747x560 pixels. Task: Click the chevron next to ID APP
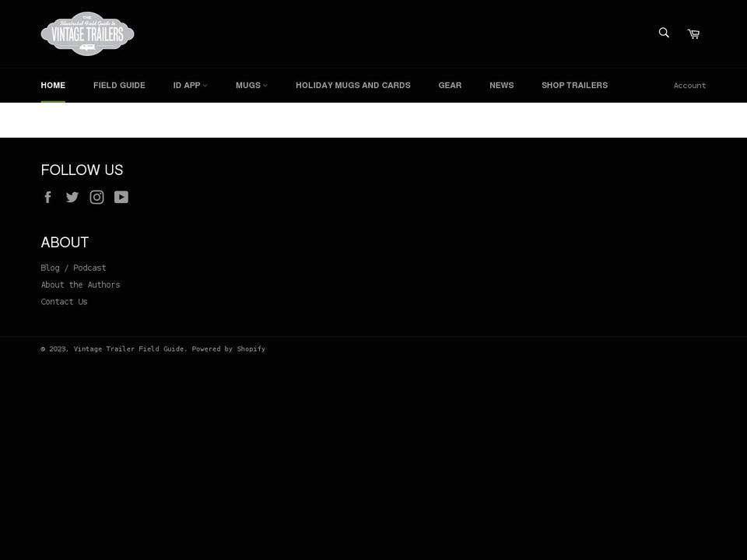[x=205, y=86]
